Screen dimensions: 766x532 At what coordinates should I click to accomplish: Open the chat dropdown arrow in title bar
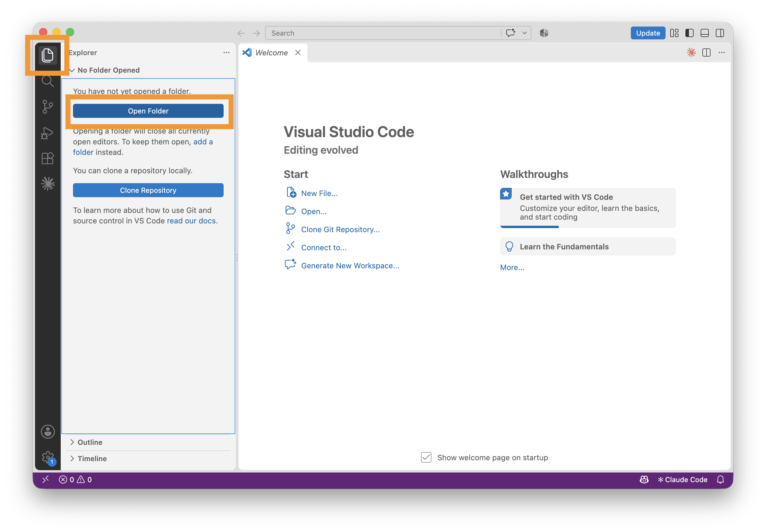[525, 33]
